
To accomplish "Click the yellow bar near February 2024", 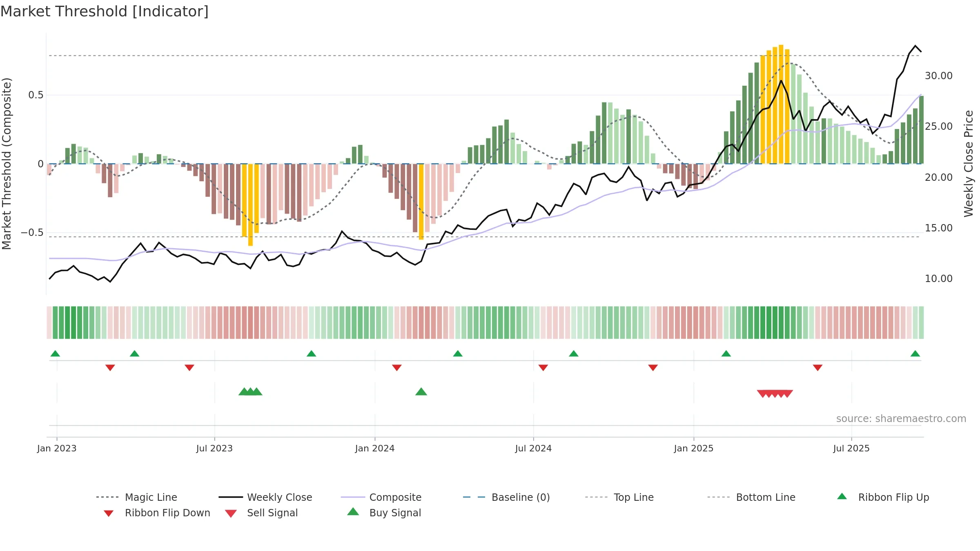I will coord(421,202).
